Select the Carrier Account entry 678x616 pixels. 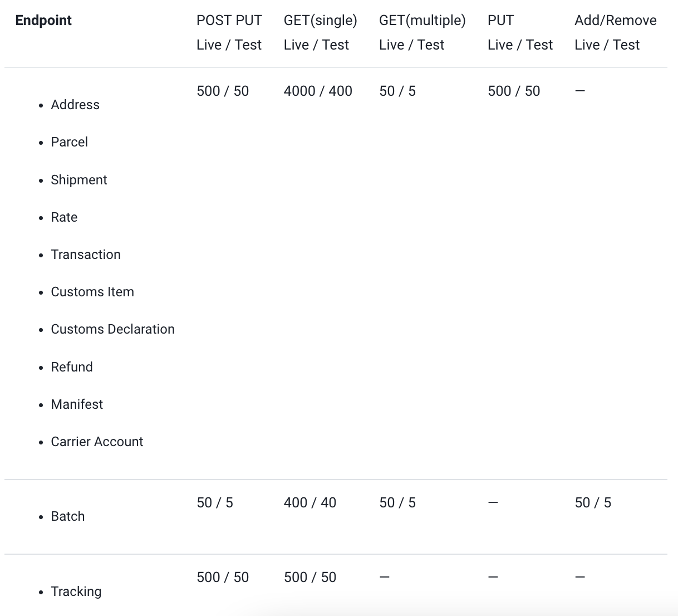(x=97, y=442)
